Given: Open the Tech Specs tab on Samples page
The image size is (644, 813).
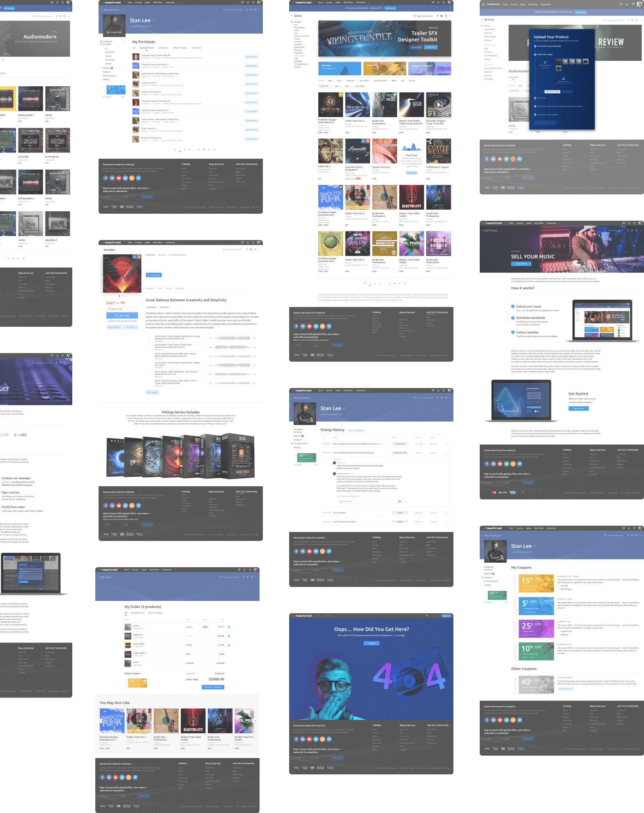Looking at the screenshot, I should click(x=179, y=289).
